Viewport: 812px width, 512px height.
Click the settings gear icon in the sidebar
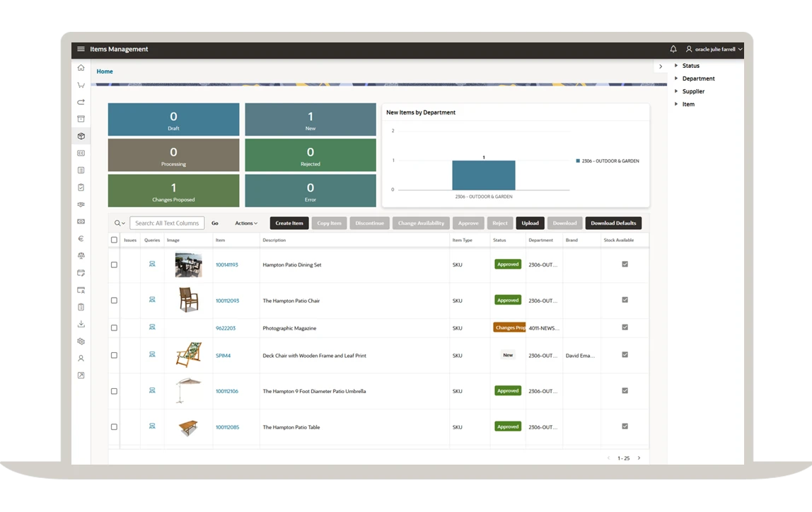(81, 341)
